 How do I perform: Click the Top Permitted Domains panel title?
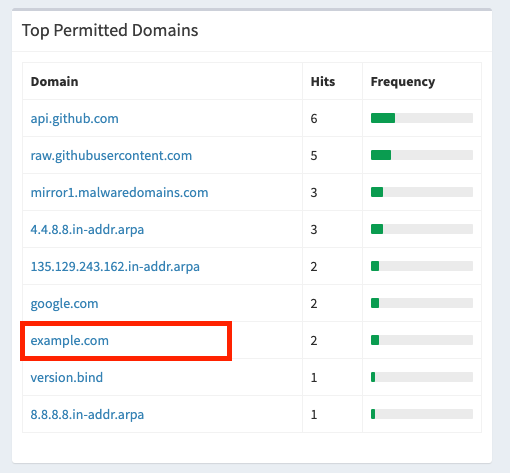pos(110,30)
